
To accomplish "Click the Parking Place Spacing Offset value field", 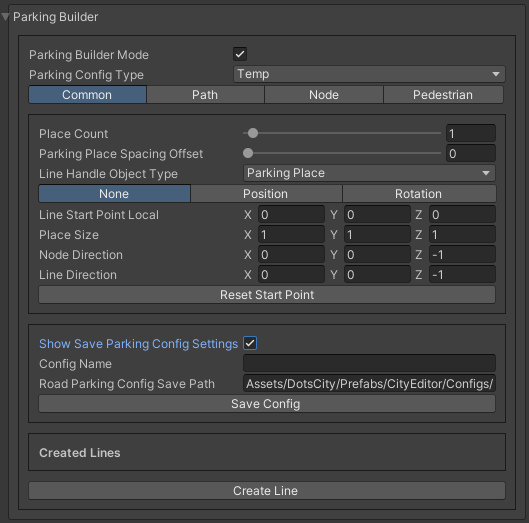I will click(471, 154).
